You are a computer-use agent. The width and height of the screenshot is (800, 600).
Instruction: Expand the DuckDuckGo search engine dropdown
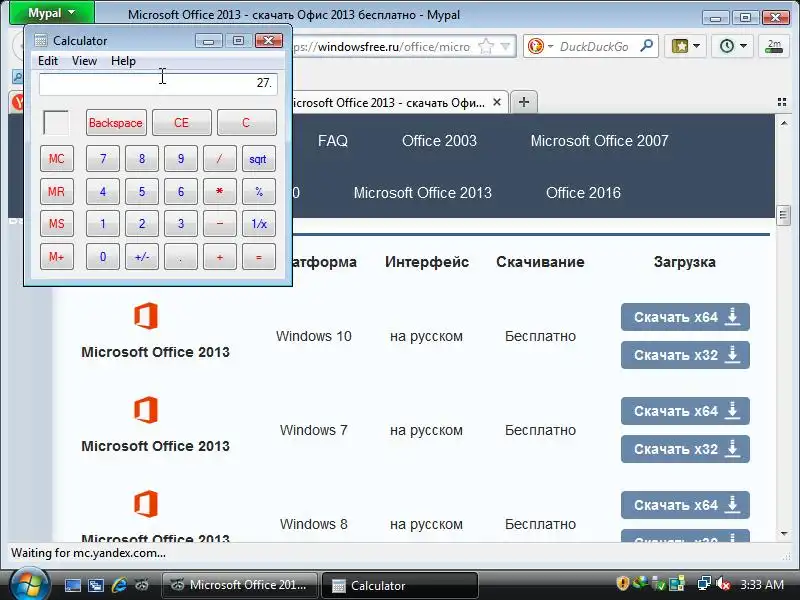pyautogui.click(x=551, y=46)
